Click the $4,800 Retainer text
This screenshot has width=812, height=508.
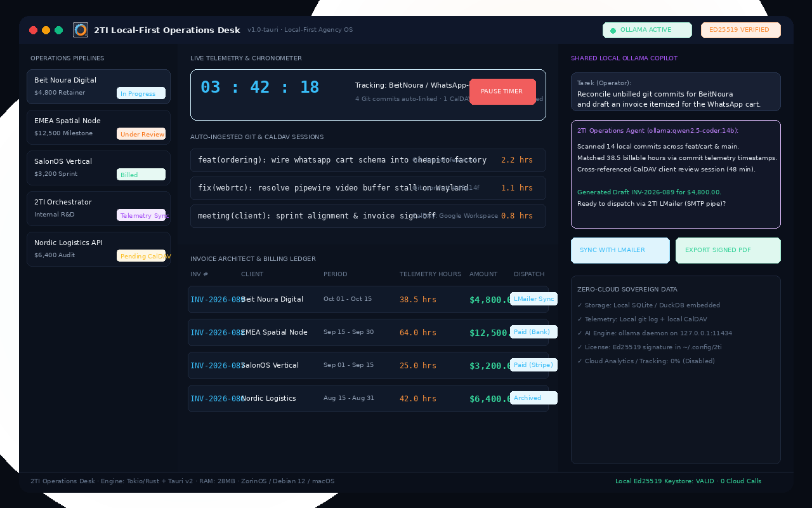pyautogui.click(x=60, y=93)
